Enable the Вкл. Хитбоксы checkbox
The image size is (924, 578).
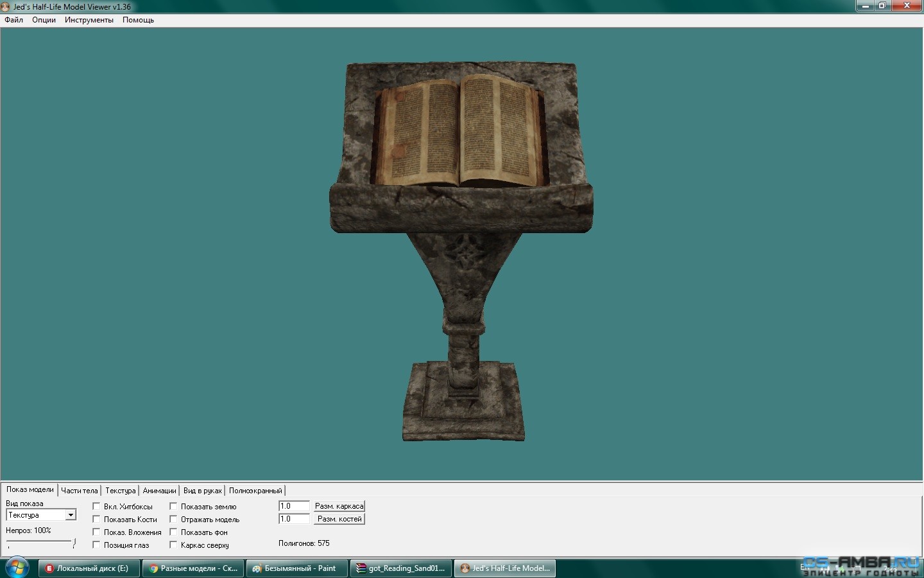[x=96, y=507]
